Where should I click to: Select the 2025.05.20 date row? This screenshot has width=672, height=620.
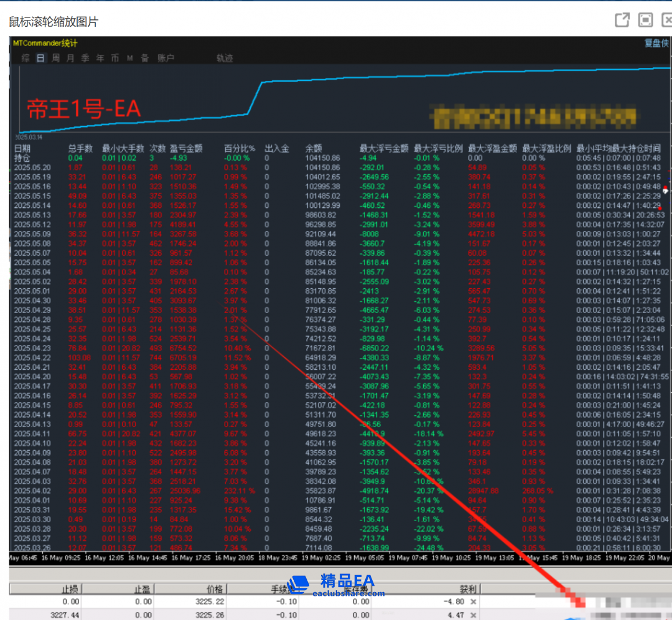tap(32, 167)
